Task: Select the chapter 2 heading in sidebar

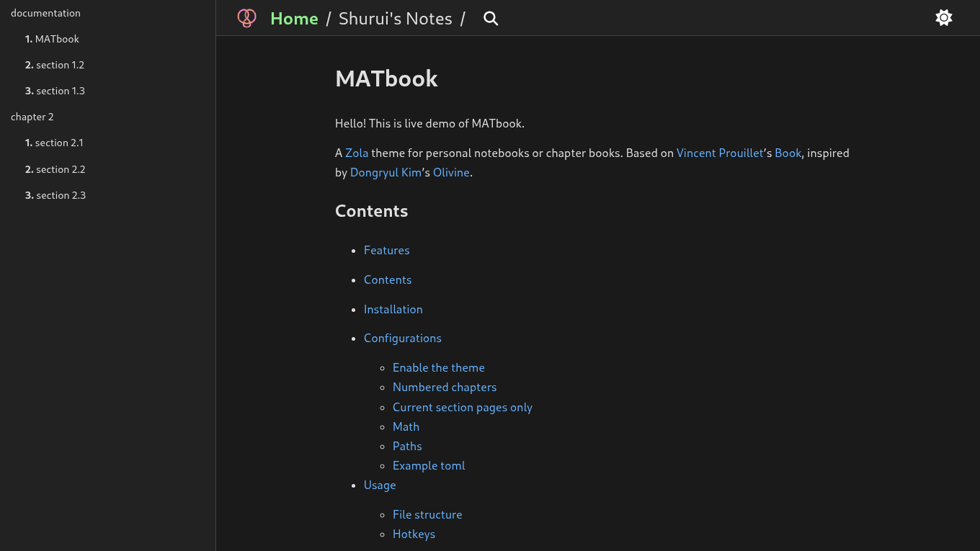Action: [32, 117]
